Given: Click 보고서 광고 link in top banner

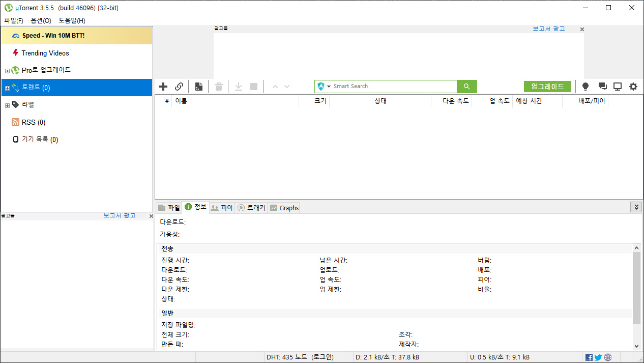Looking at the screenshot, I should pyautogui.click(x=548, y=29).
